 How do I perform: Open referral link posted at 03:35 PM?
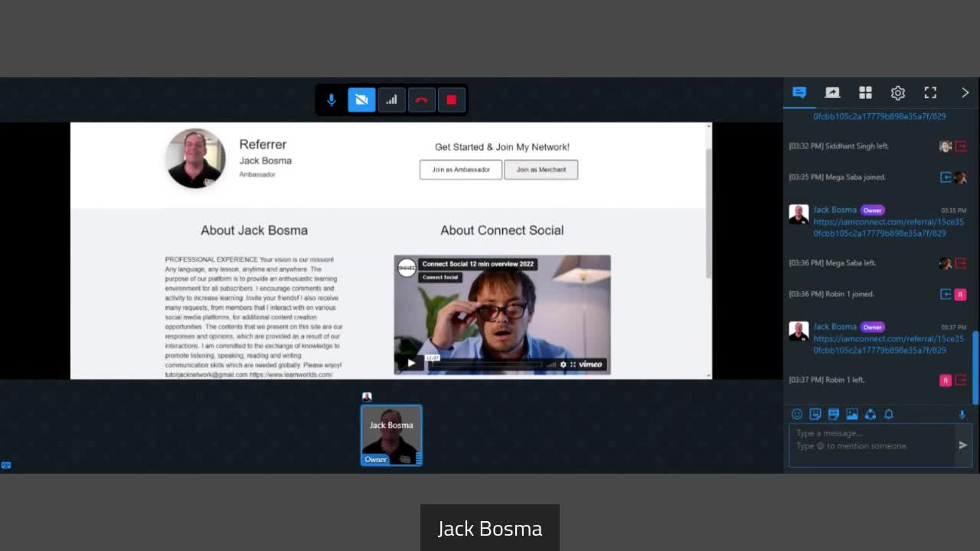point(889,227)
